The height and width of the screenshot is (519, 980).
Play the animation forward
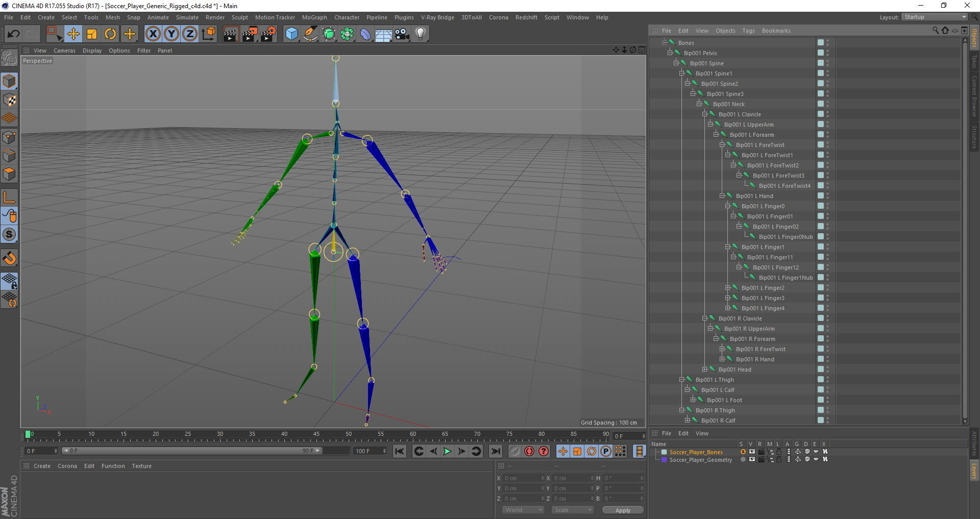click(447, 451)
